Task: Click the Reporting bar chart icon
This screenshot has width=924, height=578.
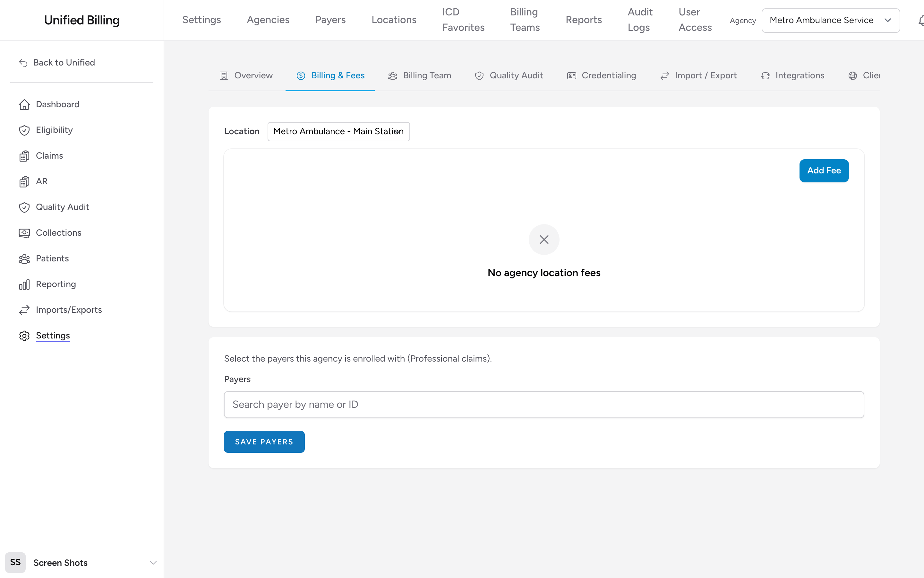Action: 24,285
